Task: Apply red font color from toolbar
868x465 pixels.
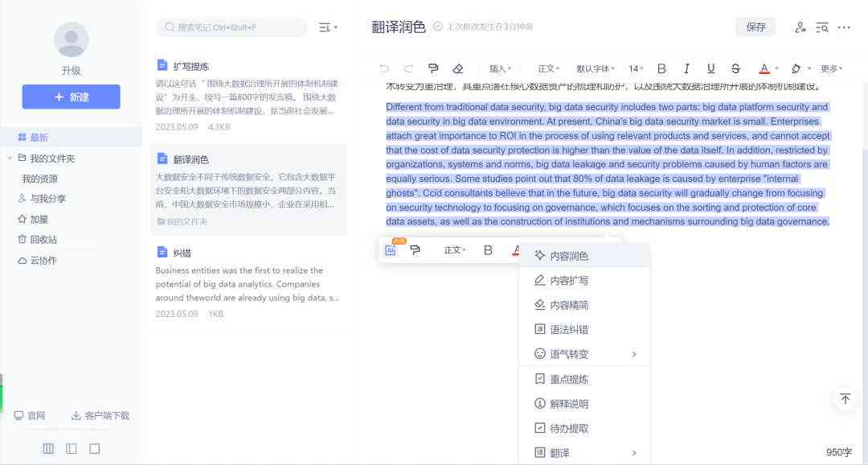Action: 764,68
